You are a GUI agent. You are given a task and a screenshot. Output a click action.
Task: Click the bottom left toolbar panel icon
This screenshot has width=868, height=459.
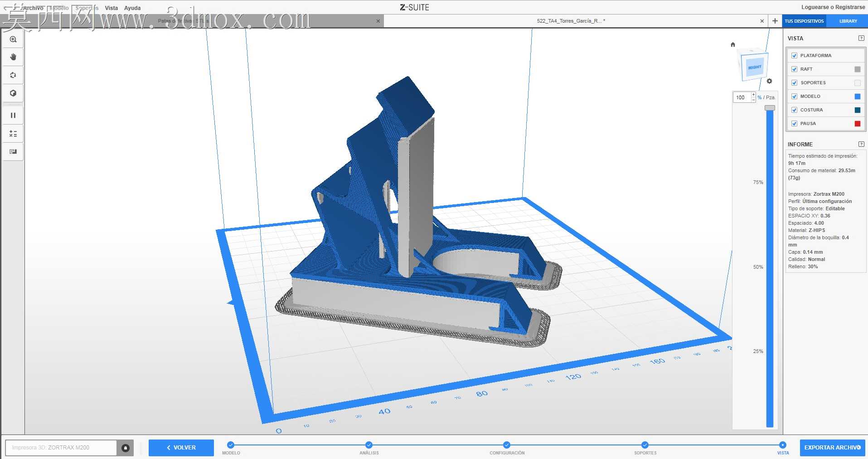click(x=13, y=152)
